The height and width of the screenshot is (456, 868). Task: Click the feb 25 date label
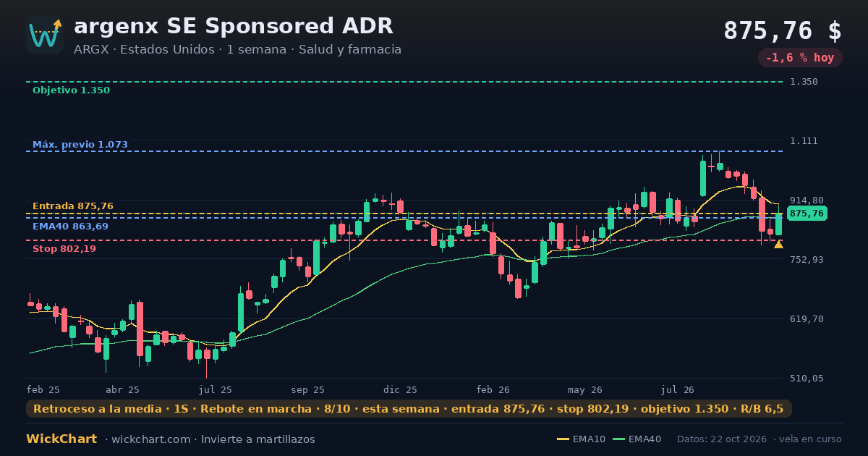[43, 390]
